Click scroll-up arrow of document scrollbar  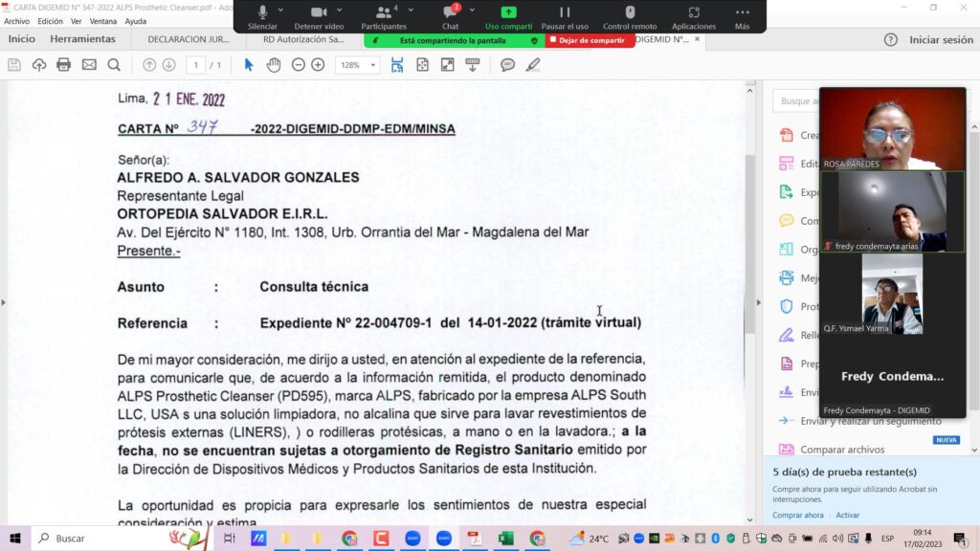point(750,91)
